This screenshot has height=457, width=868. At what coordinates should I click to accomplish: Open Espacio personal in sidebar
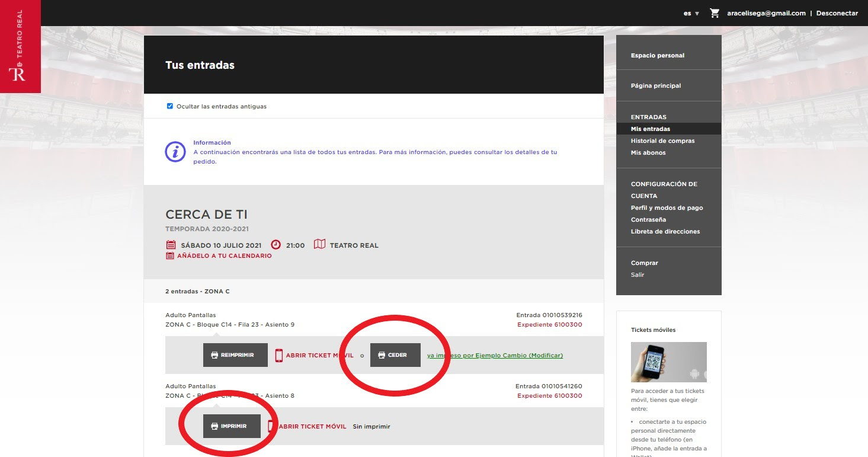(658, 55)
